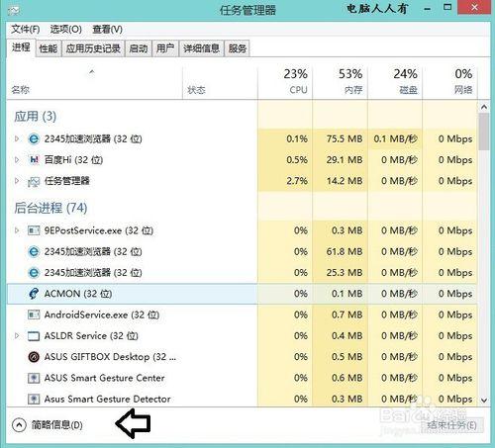Click the ASUS Smart Gesture Center icon

[x=34, y=378]
